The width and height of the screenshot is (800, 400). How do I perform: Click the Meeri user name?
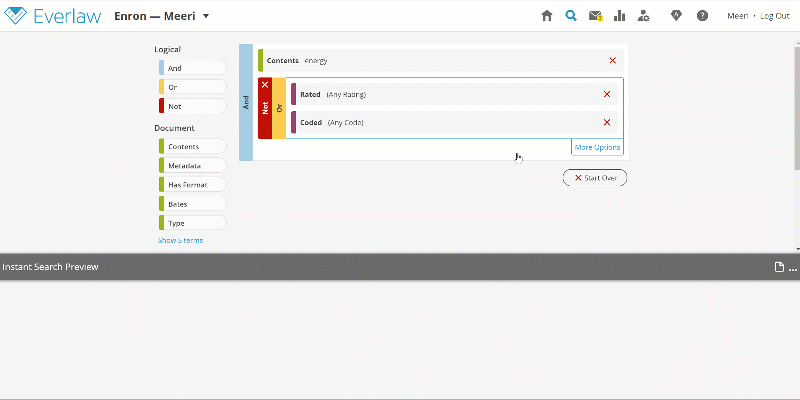tap(737, 16)
